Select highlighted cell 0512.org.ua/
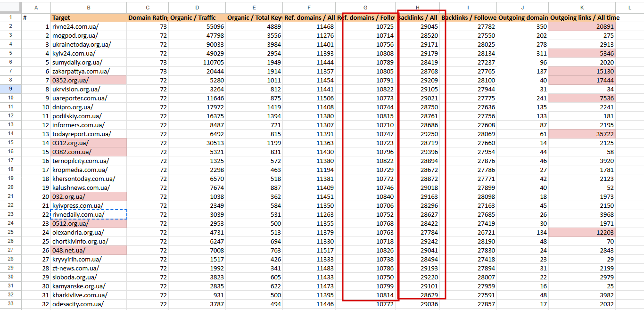The height and width of the screenshot is (310, 644). 89,223
